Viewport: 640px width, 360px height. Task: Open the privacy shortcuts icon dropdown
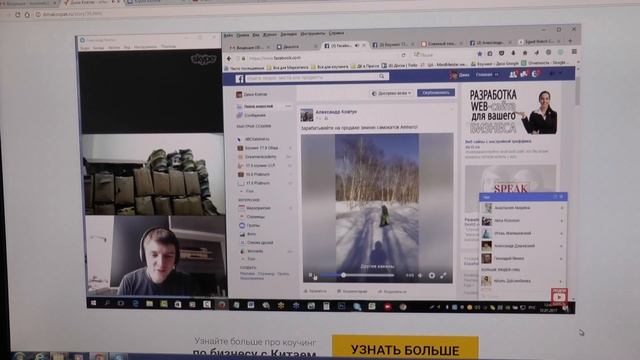(x=551, y=73)
